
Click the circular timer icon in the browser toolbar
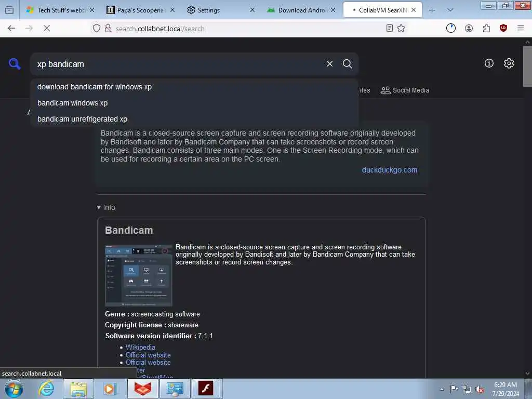coord(451,29)
